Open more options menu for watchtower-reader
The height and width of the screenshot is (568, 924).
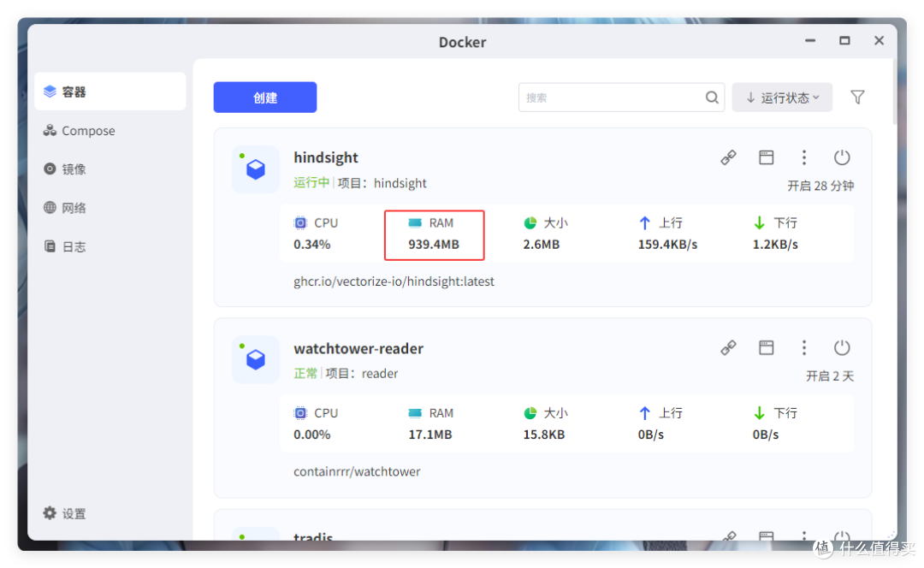(x=803, y=347)
